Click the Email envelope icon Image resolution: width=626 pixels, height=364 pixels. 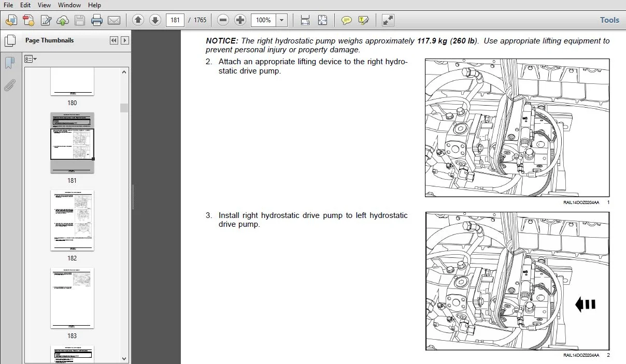tap(114, 20)
